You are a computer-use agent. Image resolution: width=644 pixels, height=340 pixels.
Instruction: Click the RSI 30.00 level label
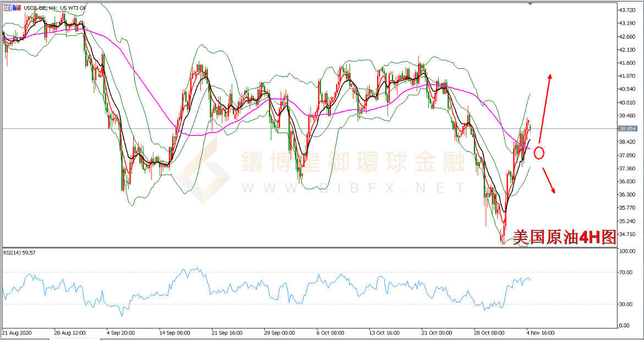coord(625,304)
